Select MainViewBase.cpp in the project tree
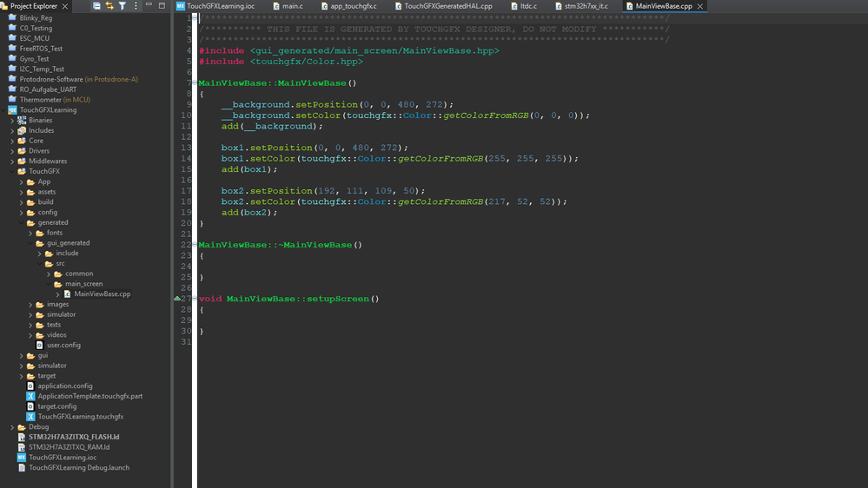Screen dimensions: 868x488 [102, 294]
